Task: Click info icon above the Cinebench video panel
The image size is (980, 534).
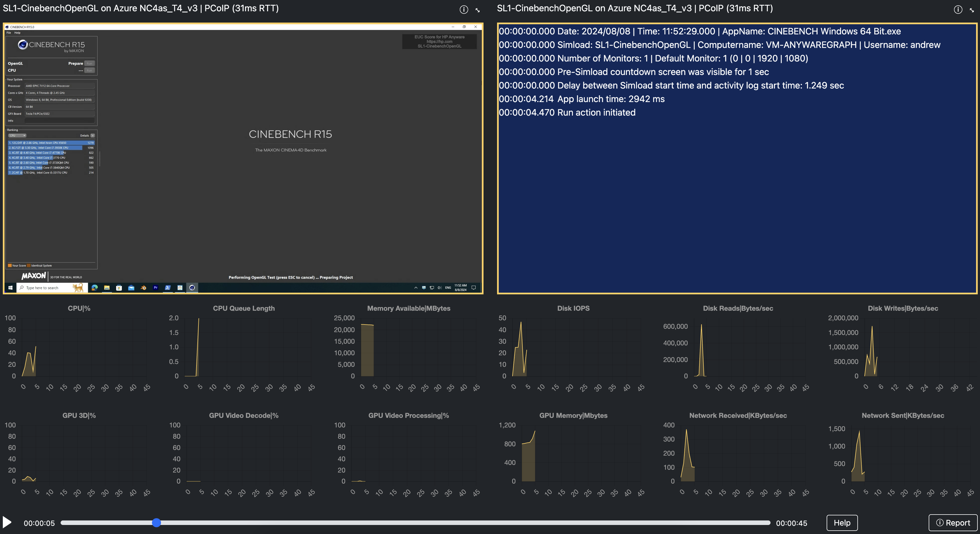Action: click(463, 10)
